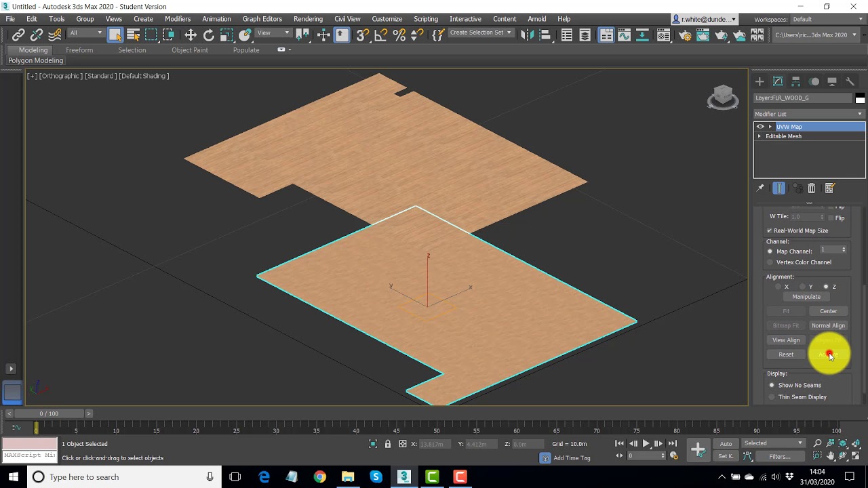The height and width of the screenshot is (488, 868).
Task: Click the time slider 0 / 100 handle
Action: [49, 413]
